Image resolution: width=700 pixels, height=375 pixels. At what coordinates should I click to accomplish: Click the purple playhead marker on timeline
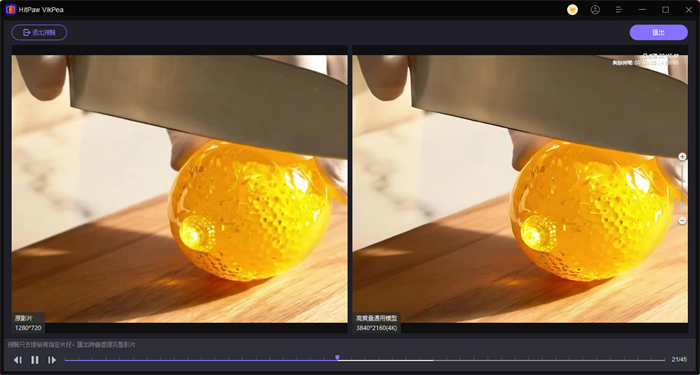click(338, 358)
